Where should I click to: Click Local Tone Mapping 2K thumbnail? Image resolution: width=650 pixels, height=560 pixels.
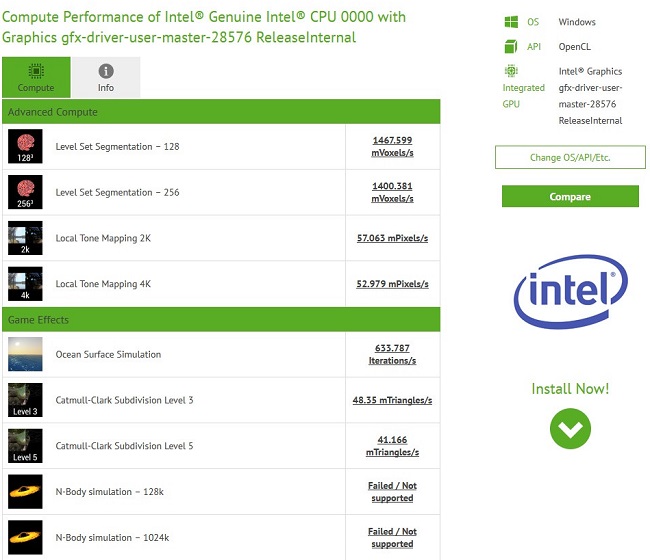pyautogui.click(x=25, y=238)
